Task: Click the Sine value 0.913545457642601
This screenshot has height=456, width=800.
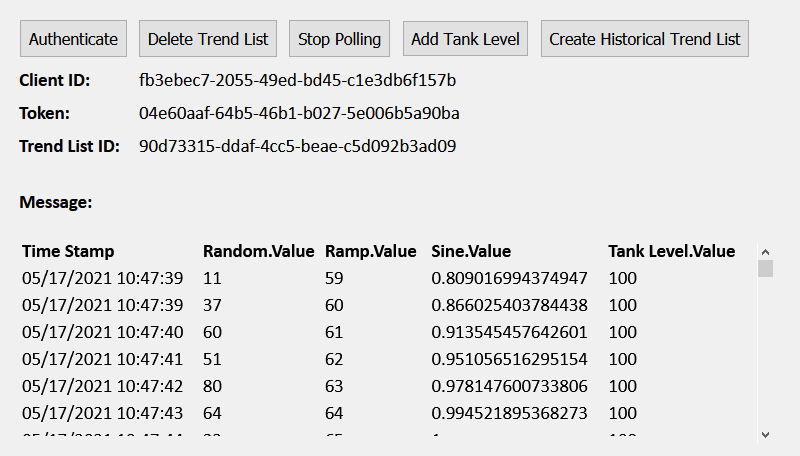Action: [509, 332]
